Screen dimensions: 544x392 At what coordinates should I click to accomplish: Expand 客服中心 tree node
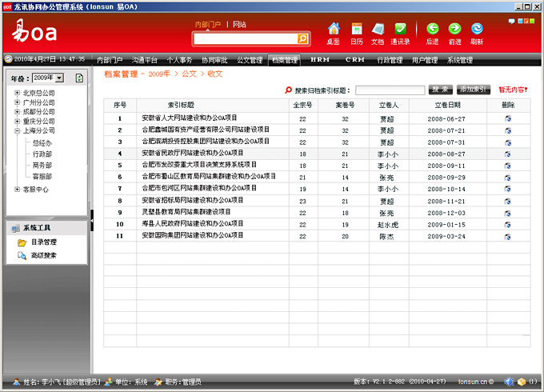[x=17, y=189]
